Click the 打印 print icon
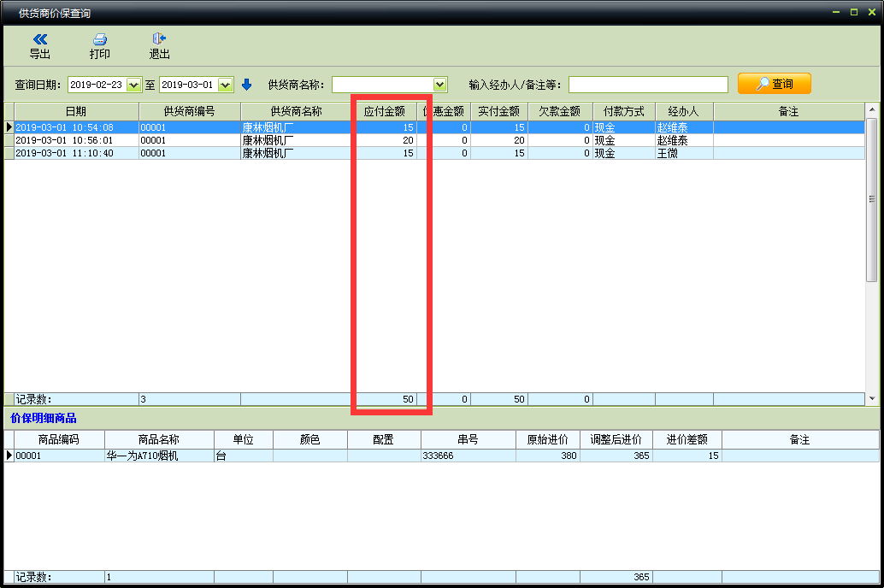884x588 pixels. tap(100, 39)
